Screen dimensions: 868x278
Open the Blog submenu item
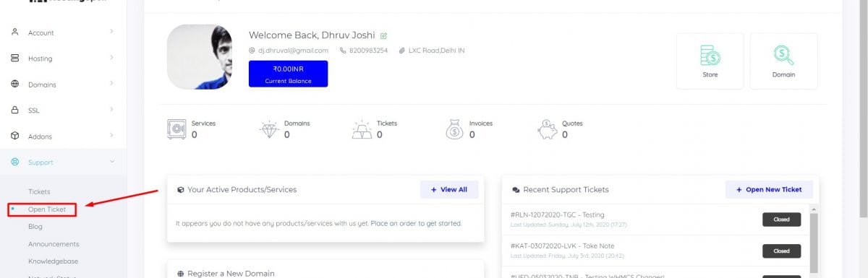click(x=35, y=227)
